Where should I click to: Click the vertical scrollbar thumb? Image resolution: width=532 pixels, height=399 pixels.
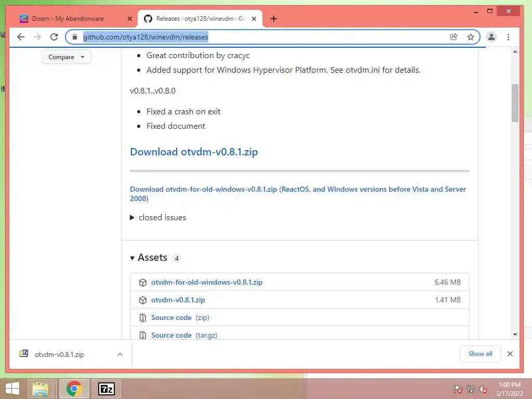pyautogui.click(x=515, y=103)
